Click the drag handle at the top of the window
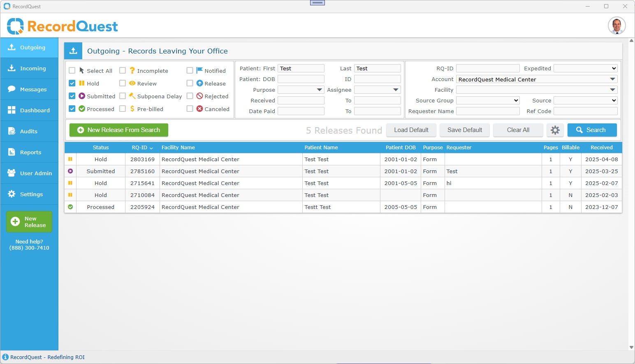The image size is (635, 364). pos(317,3)
